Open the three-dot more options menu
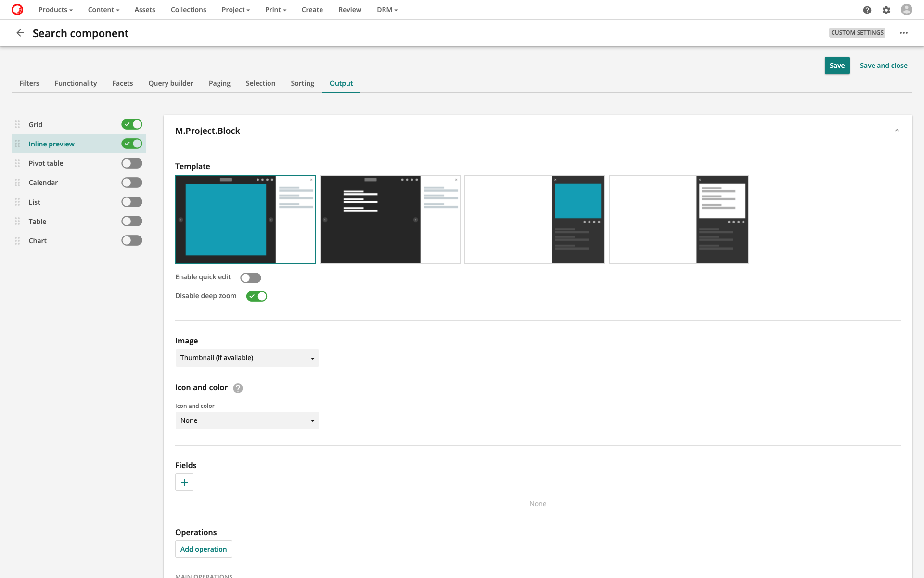 904,33
